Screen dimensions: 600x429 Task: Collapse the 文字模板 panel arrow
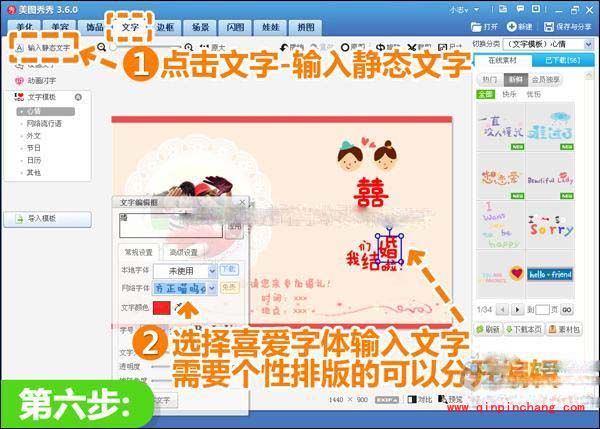(78, 97)
